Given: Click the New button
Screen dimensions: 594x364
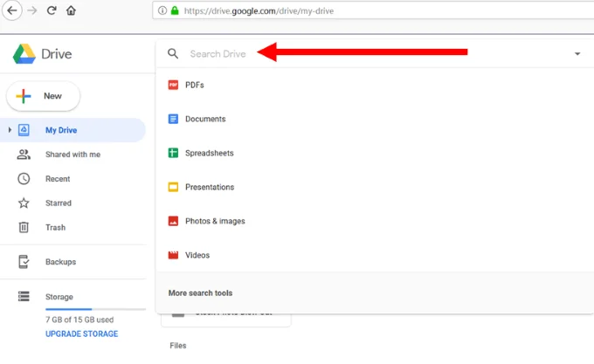Looking at the screenshot, I should click(x=43, y=96).
